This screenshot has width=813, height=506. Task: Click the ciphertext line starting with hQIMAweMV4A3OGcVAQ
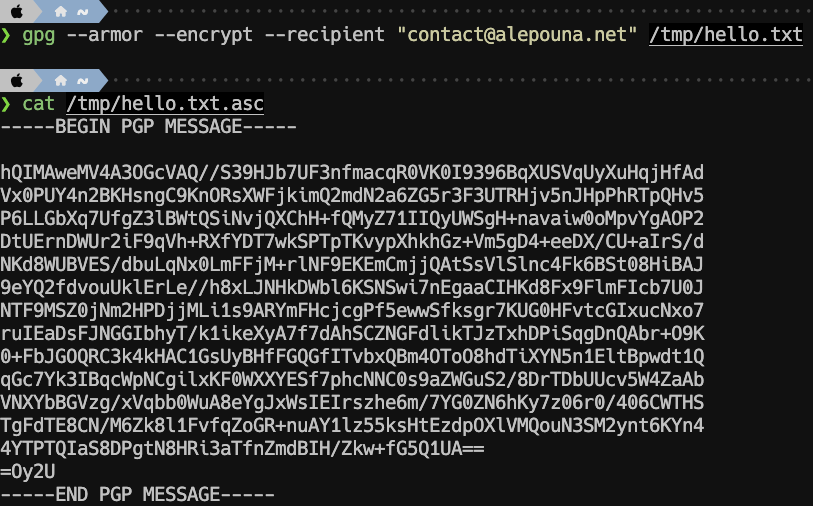352,173
